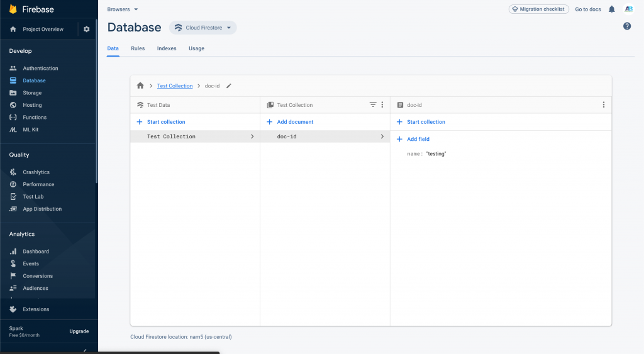Open Conversions in Analytics
644x354 pixels.
click(38, 276)
